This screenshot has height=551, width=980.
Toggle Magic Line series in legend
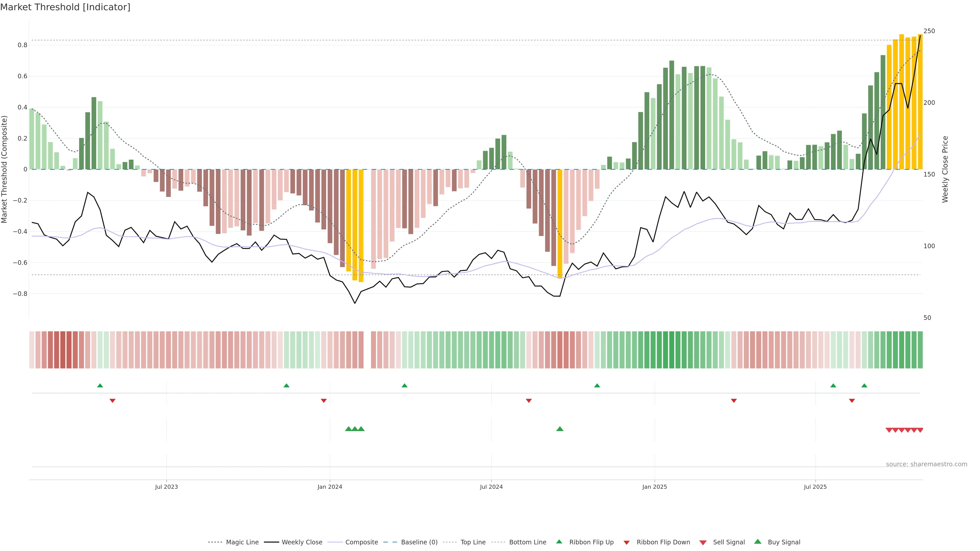[x=242, y=542]
